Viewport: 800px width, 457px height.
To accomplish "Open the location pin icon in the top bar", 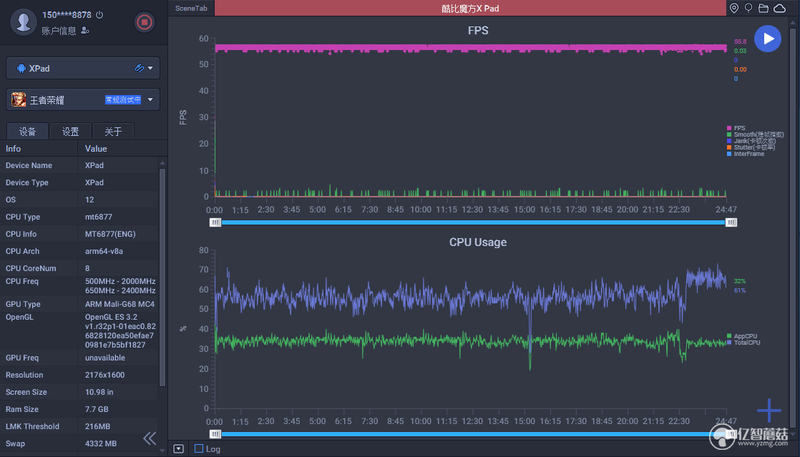I will click(734, 8).
